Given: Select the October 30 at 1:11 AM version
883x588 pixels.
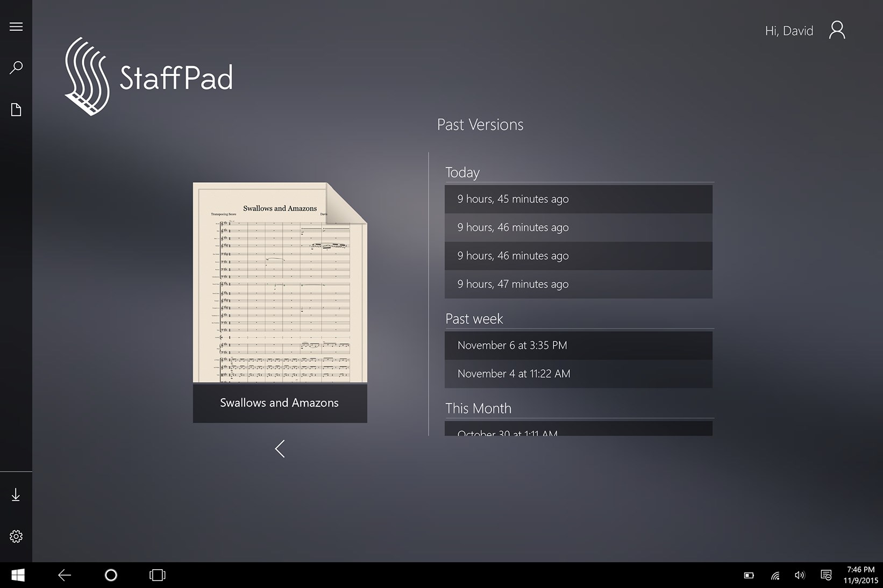Looking at the screenshot, I should [578, 432].
